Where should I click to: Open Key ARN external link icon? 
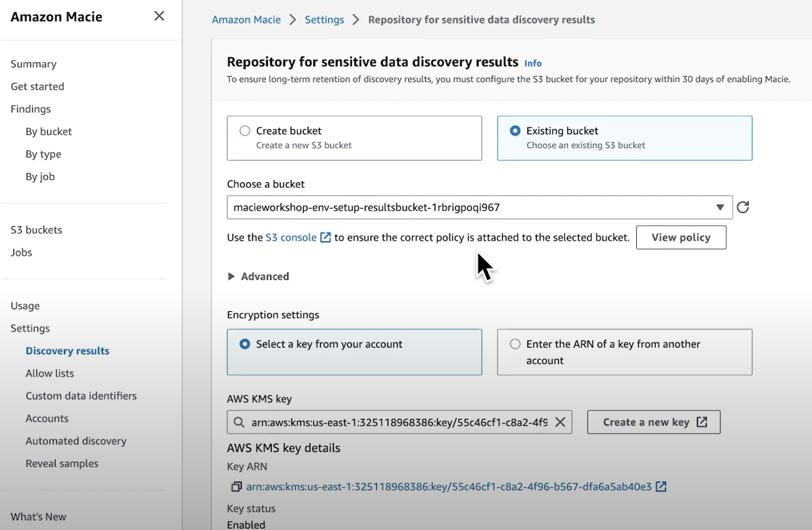point(661,486)
